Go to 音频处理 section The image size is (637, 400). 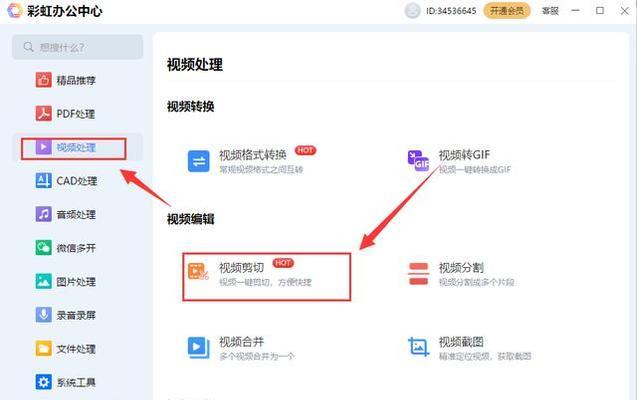[x=77, y=214]
